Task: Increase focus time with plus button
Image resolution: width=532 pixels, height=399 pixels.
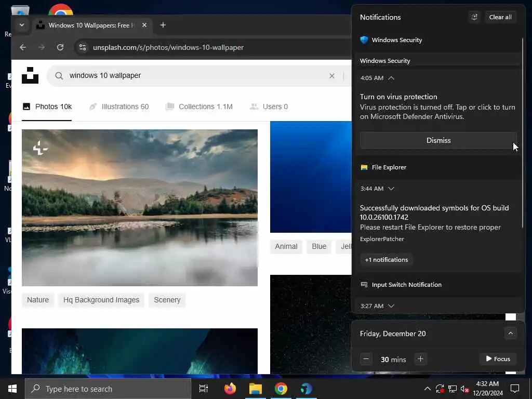Action: [420, 359]
